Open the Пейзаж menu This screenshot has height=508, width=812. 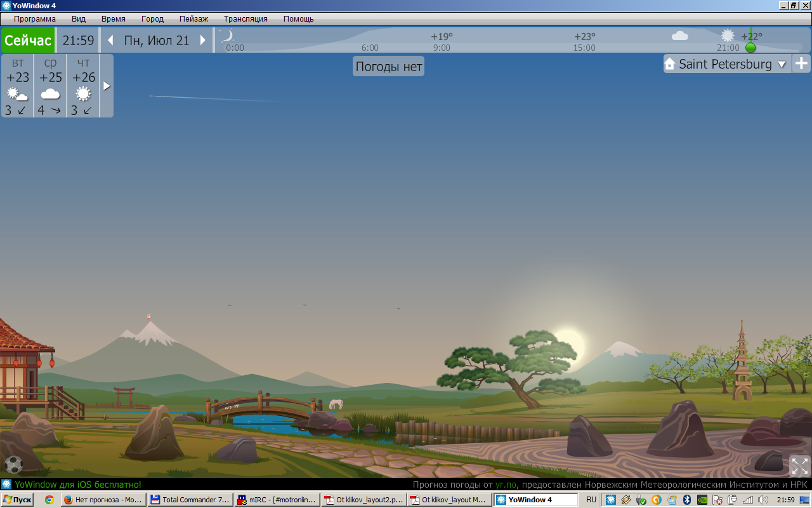(193, 19)
